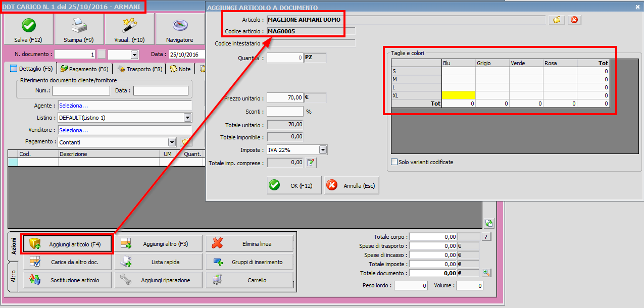
Task: Click the Spese di trasporto field
Action: coord(433,246)
